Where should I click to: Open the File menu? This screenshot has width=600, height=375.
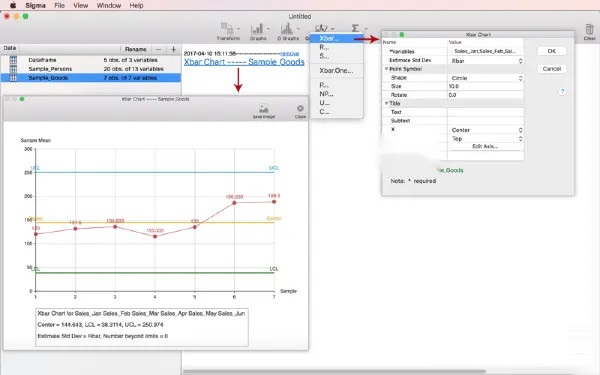coord(59,5)
